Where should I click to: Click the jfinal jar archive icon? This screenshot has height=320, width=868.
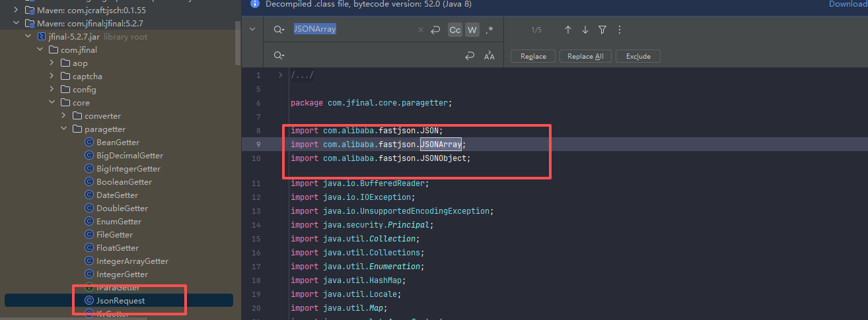point(42,36)
